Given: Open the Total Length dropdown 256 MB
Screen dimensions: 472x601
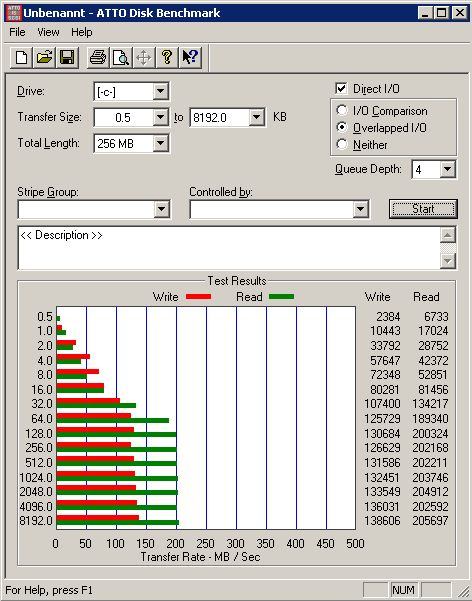Looking at the screenshot, I should pyautogui.click(x=160, y=144).
